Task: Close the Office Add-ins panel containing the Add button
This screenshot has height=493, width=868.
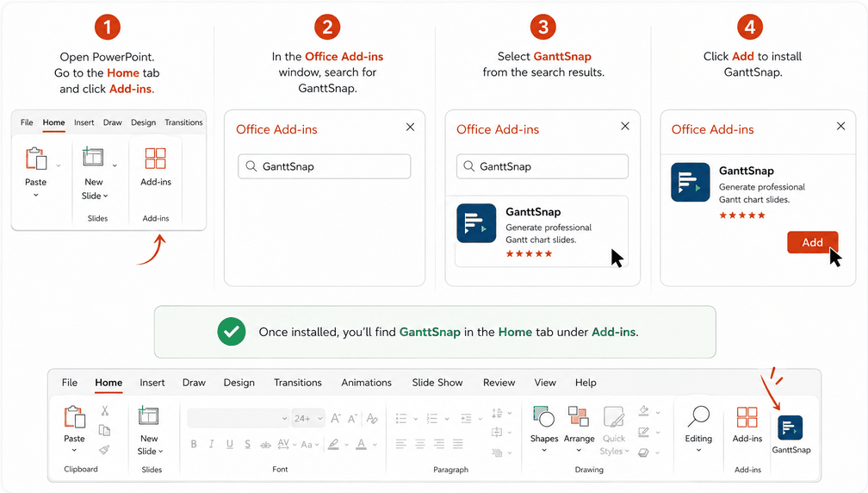Action: tap(840, 127)
